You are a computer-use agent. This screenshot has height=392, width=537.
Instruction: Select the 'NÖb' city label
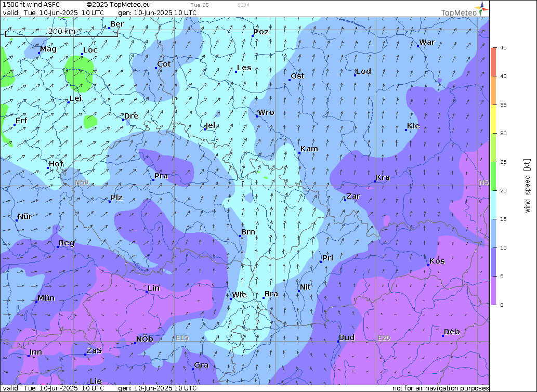tap(145, 339)
